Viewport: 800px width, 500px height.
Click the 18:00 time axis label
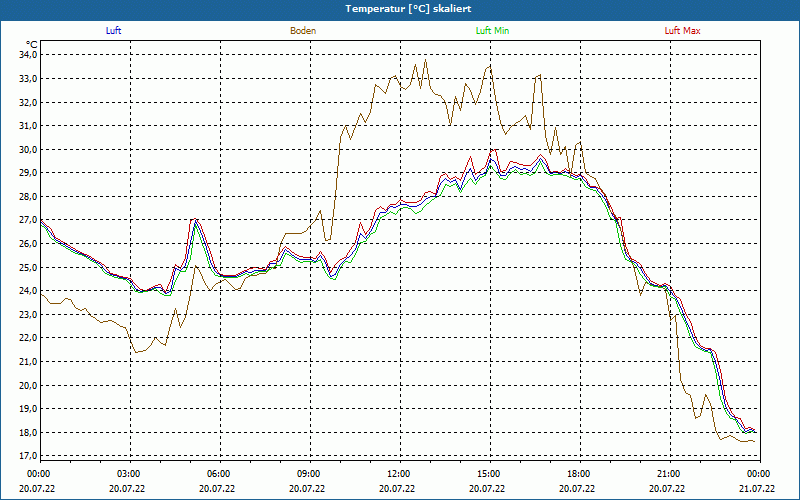(x=580, y=474)
